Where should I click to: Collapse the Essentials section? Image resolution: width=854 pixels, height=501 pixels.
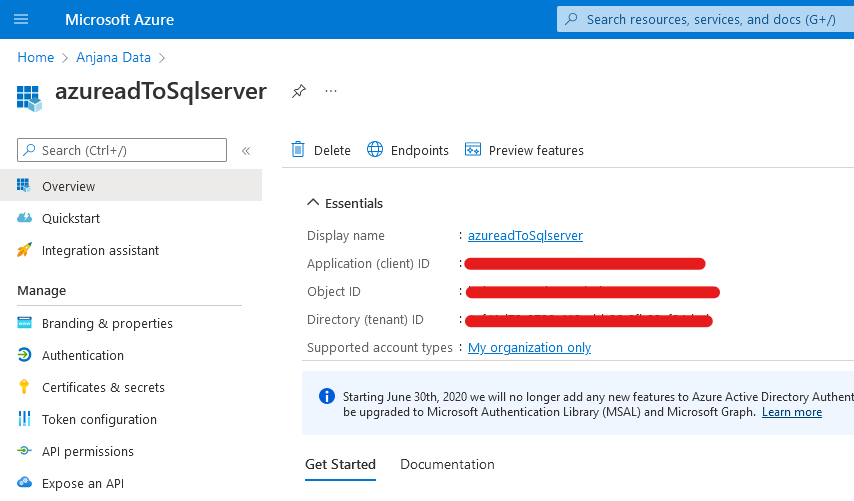tap(312, 203)
